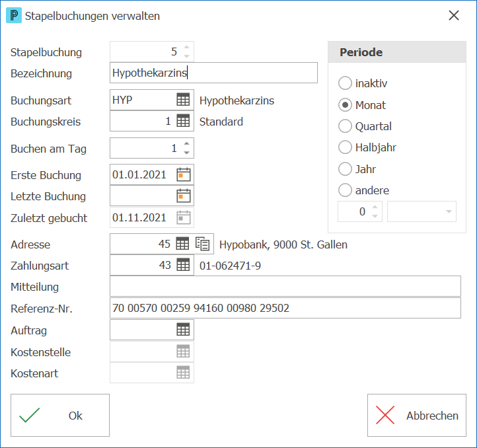The image size is (477, 448).
Task: Click the account text 01-062471-9
Action: click(230, 266)
